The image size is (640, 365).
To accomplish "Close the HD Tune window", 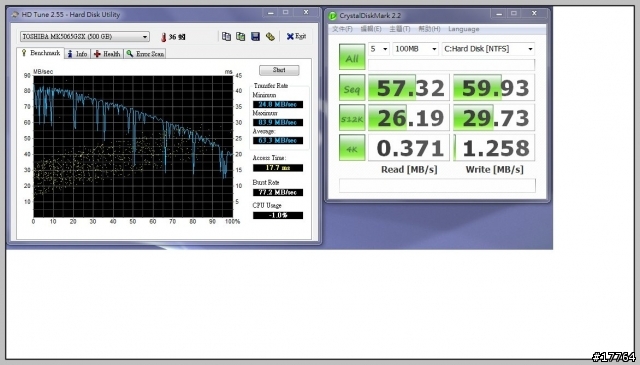I will point(306,13).
